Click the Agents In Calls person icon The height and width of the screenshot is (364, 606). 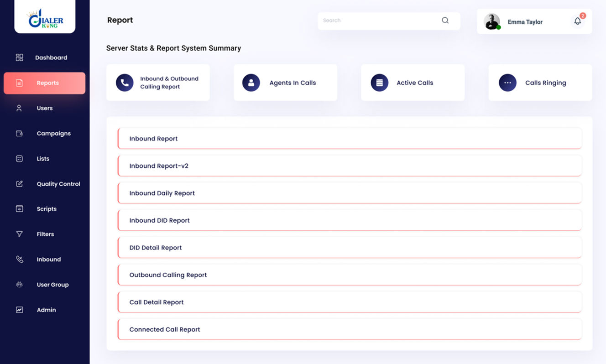coord(251,83)
